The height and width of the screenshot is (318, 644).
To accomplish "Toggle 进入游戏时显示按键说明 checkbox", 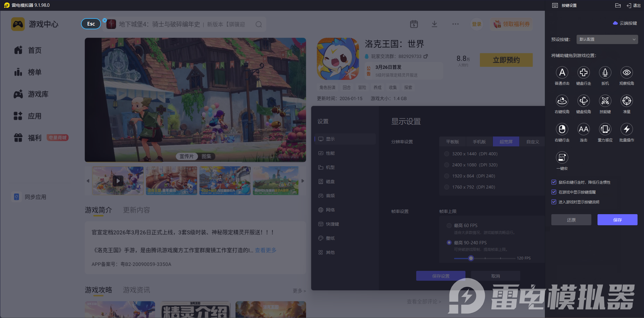I will tap(554, 202).
